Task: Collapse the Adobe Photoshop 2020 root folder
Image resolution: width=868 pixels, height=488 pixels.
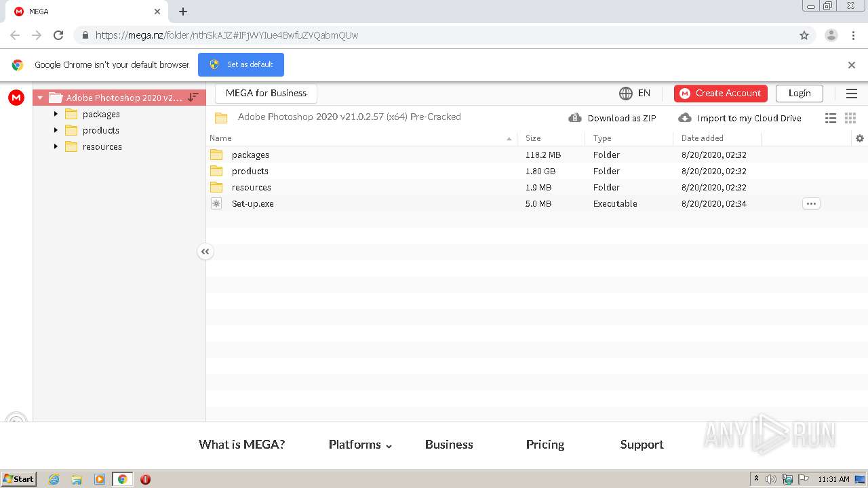Action: coord(40,98)
